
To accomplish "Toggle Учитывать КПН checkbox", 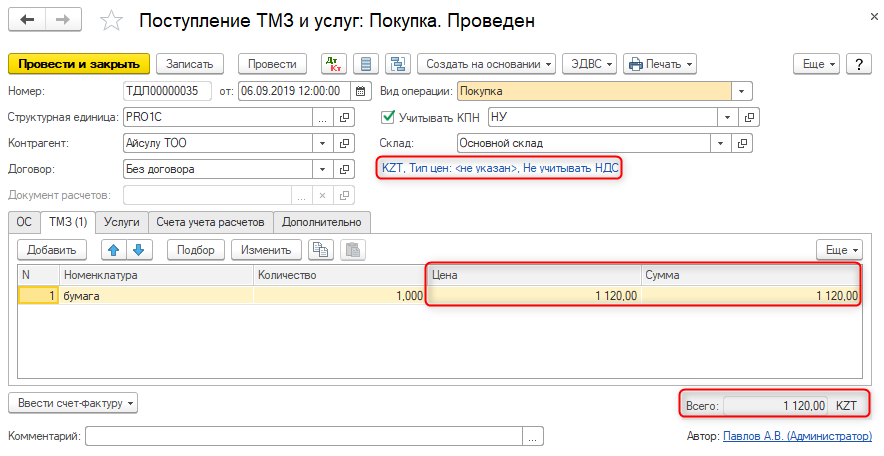I will [x=389, y=117].
